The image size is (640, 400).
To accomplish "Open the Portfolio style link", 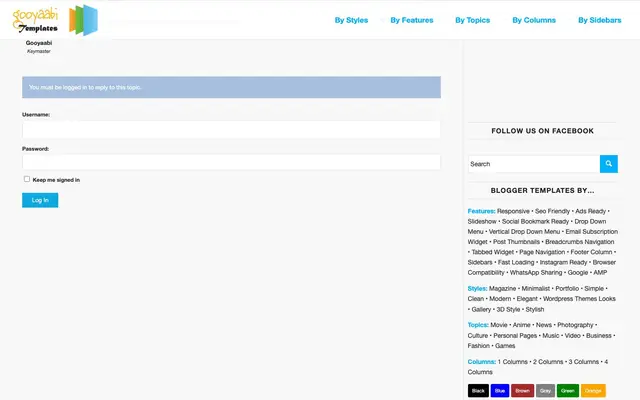I will click(x=567, y=288).
